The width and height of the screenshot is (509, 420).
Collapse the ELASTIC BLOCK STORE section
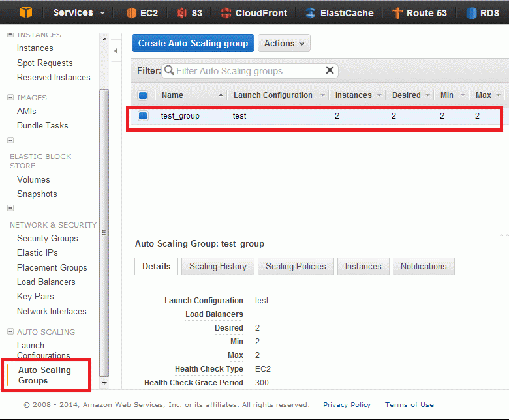pyautogui.click(x=10, y=140)
